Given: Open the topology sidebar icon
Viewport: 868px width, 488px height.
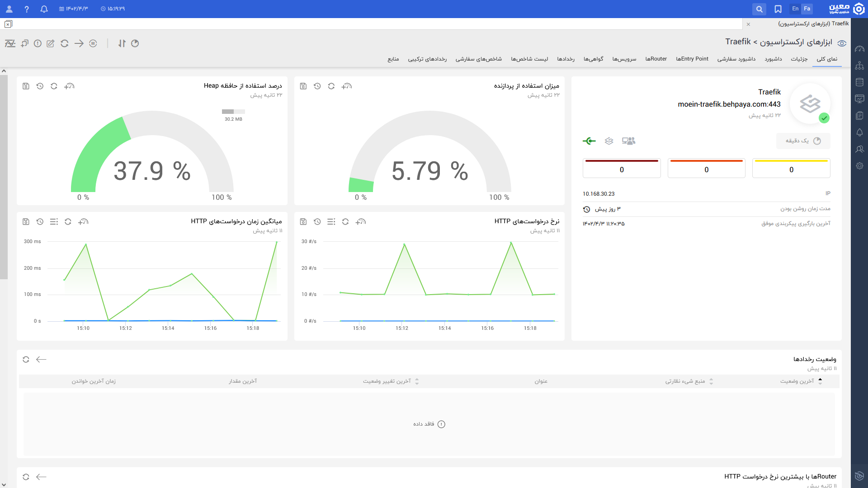Looking at the screenshot, I should [859, 66].
